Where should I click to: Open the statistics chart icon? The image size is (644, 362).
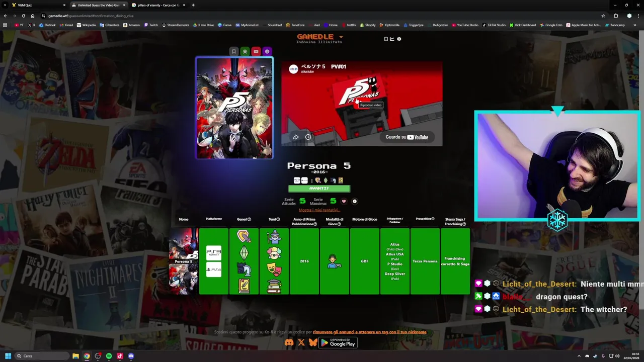[x=392, y=39]
